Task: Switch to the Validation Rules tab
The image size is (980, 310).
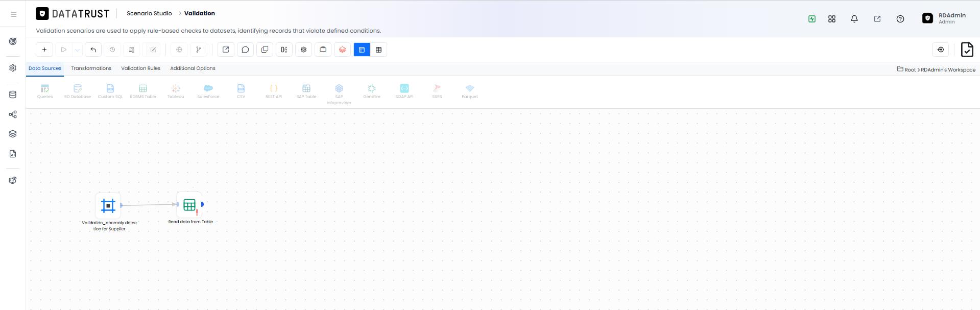Action: [140, 68]
